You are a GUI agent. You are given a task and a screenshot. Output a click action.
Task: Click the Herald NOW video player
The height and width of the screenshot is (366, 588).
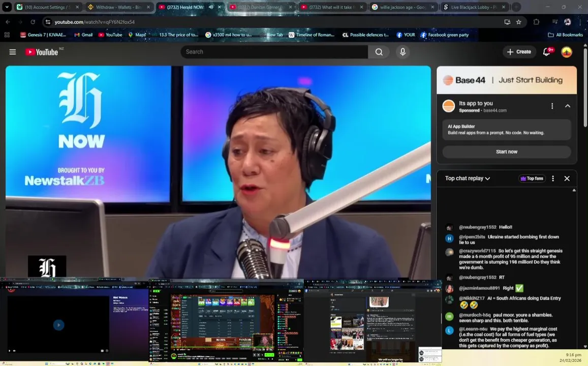pos(218,172)
